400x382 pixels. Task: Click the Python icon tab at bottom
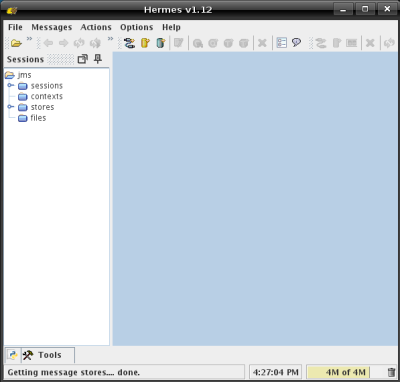13,355
